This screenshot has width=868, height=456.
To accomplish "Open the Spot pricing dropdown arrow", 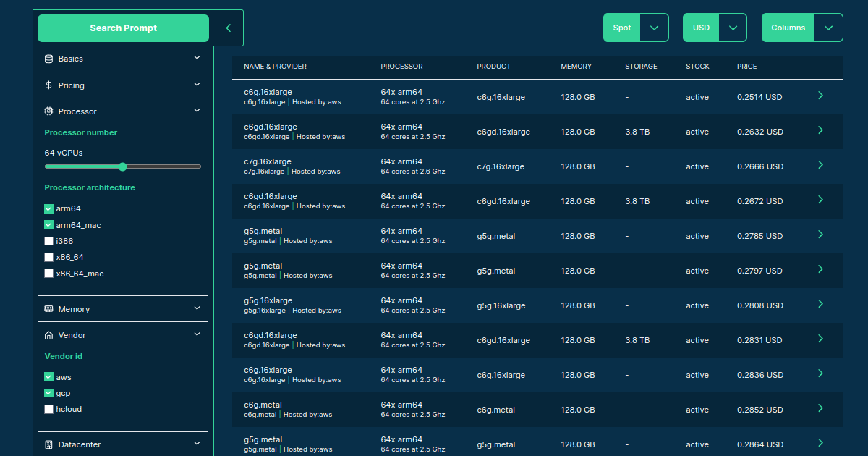I will 655,28.
